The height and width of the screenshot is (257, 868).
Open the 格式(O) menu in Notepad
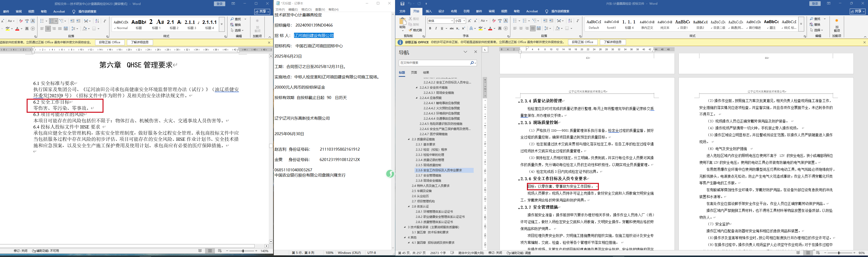pyautogui.click(x=306, y=9)
